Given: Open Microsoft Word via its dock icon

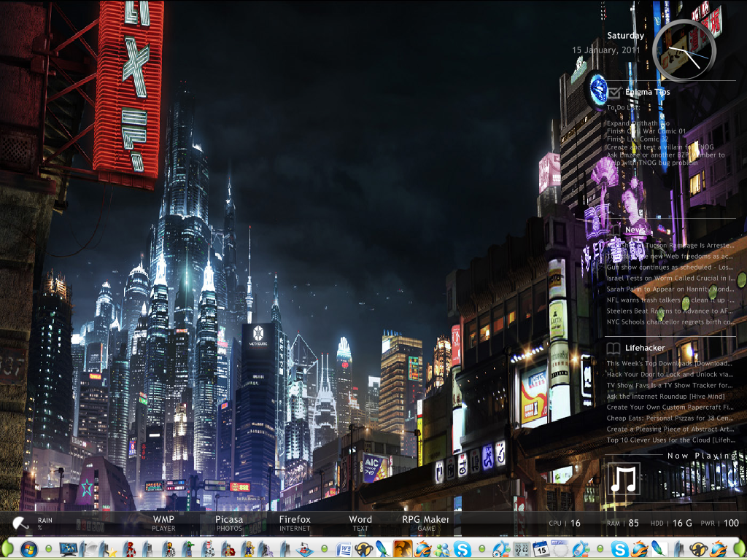Looking at the screenshot, I should [x=343, y=550].
